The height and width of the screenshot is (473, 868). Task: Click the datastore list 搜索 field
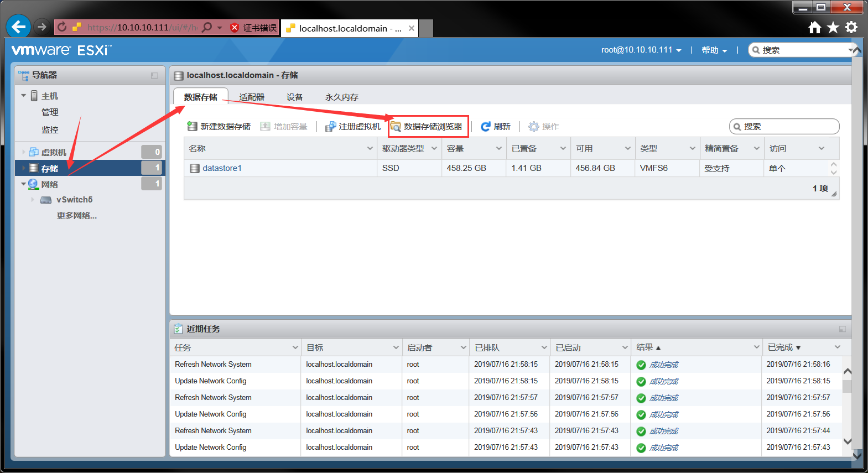[x=784, y=127]
